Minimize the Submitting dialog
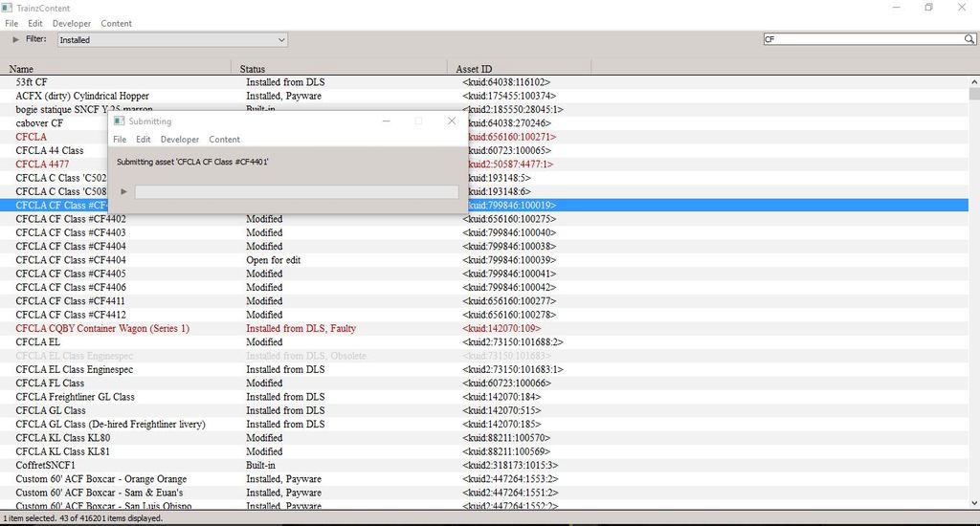The width and height of the screenshot is (980, 526). coord(387,121)
